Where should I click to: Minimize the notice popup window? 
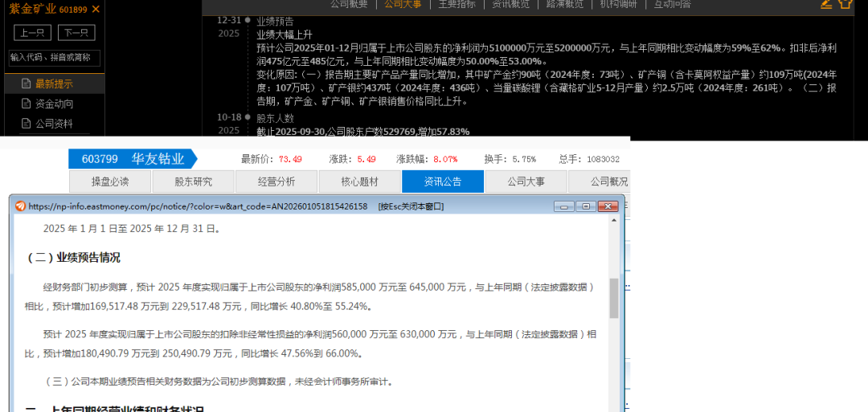[564, 206]
